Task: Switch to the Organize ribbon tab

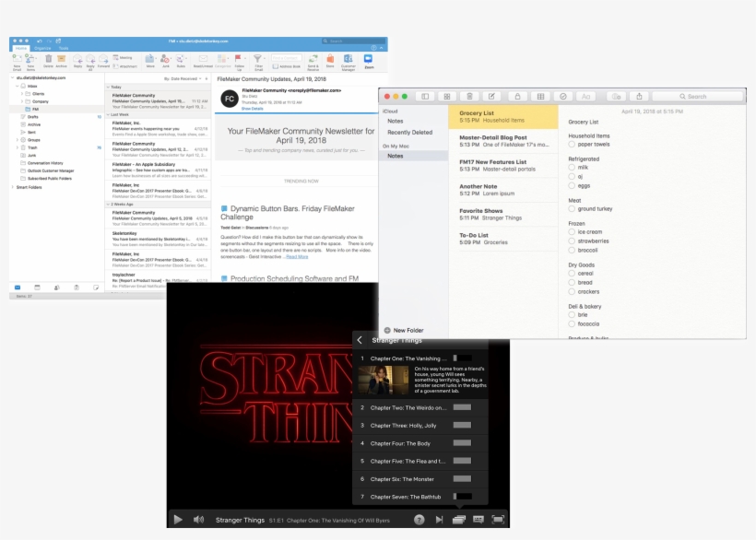Action: (42, 48)
